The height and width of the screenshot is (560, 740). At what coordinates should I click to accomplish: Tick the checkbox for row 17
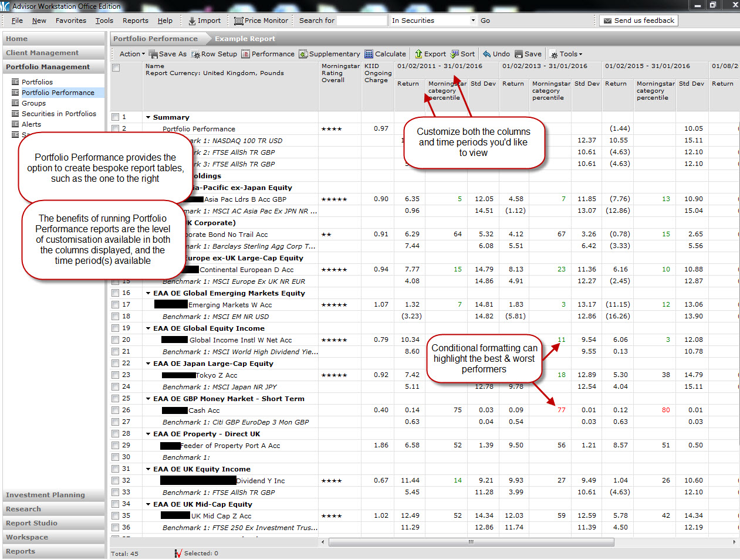point(116,305)
